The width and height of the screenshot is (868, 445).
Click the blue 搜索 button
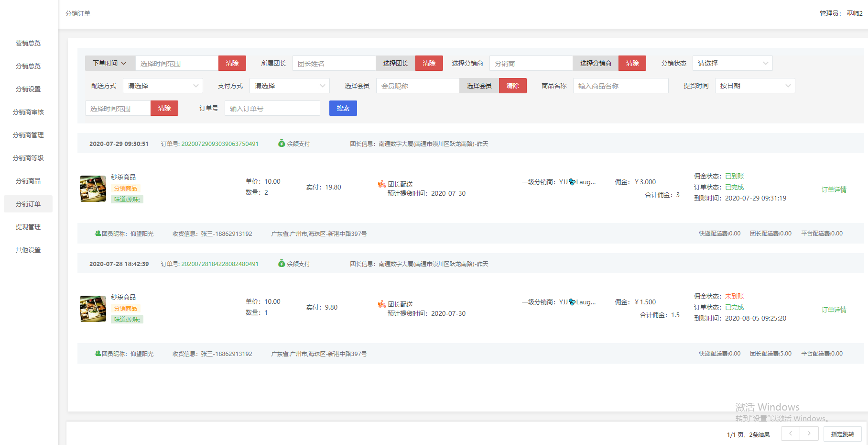[x=343, y=108]
